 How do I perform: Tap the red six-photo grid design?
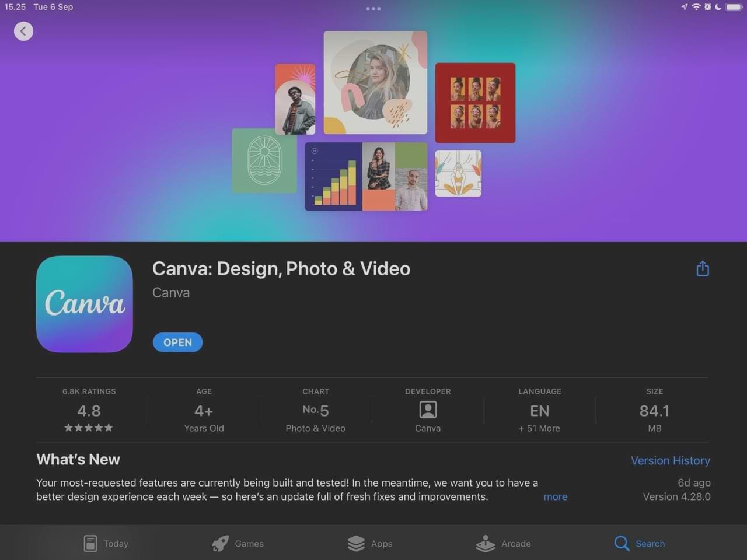tap(475, 103)
